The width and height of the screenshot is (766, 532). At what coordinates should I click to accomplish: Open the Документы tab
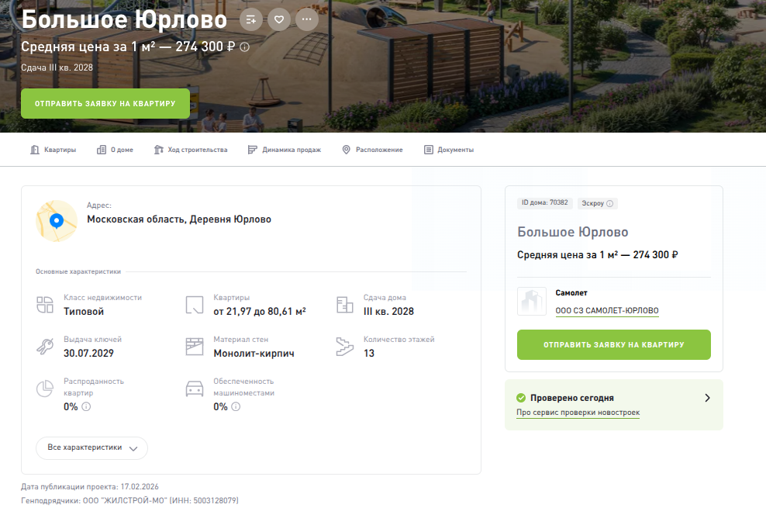click(449, 150)
